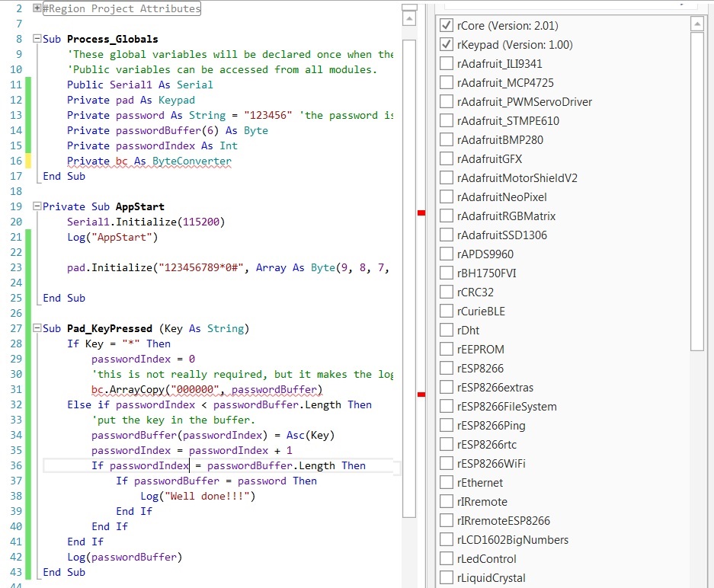
Task: Click the Log(passwordBuffer) line
Action: 124,557
